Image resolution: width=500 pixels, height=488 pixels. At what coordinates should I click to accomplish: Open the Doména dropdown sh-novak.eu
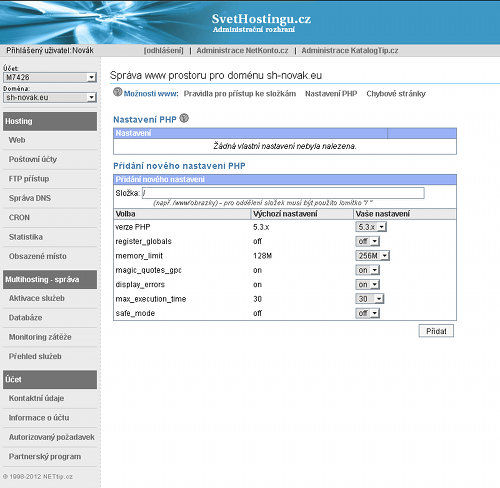tap(50, 97)
